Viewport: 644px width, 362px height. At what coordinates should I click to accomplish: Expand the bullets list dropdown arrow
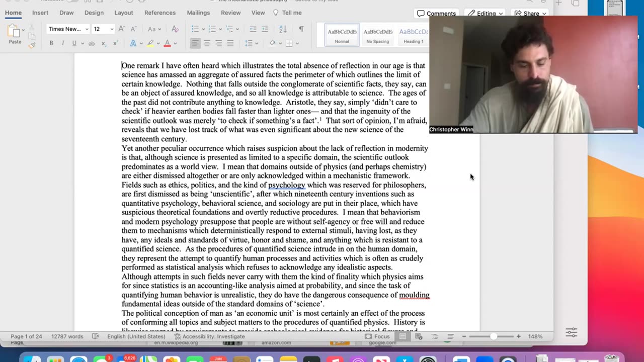pos(203,29)
